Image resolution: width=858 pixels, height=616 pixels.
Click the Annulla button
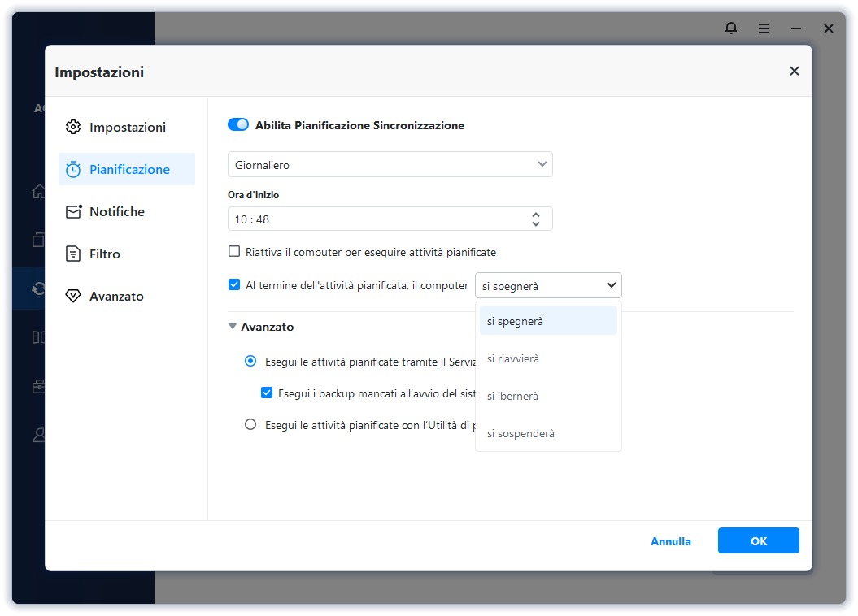tap(671, 541)
